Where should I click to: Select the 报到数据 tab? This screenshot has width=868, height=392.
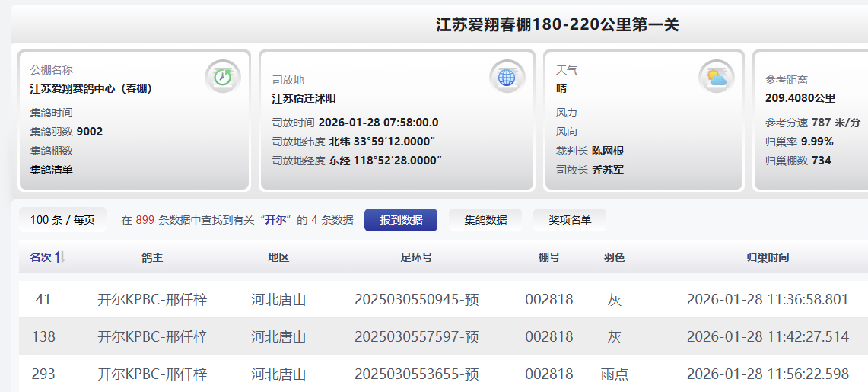click(x=401, y=220)
